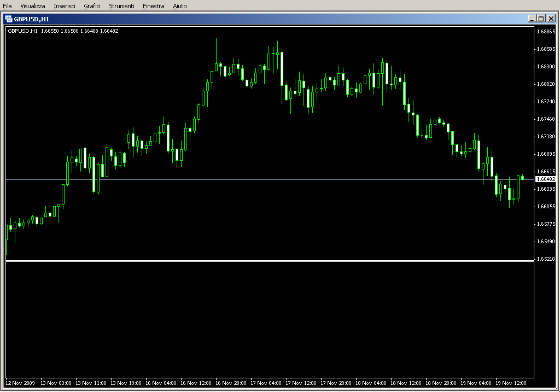This screenshot has height=392, width=560.
Task: Click the 18 Nov 20:00 time label
Action: tap(441, 383)
